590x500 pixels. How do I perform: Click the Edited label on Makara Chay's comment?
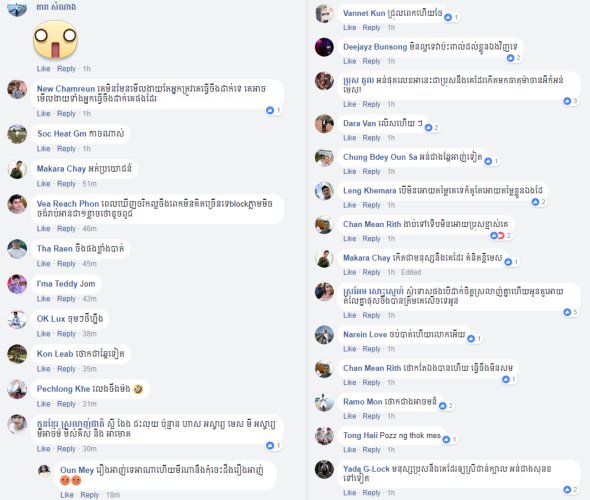411,272
